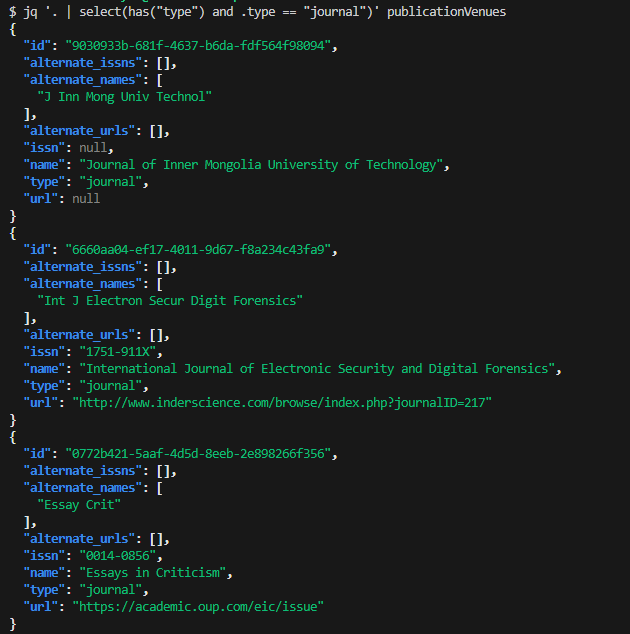The width and height of the screenshot is (630, 634).
Task: Click the inderscience.com journal URL
Action: click(282, 402)
